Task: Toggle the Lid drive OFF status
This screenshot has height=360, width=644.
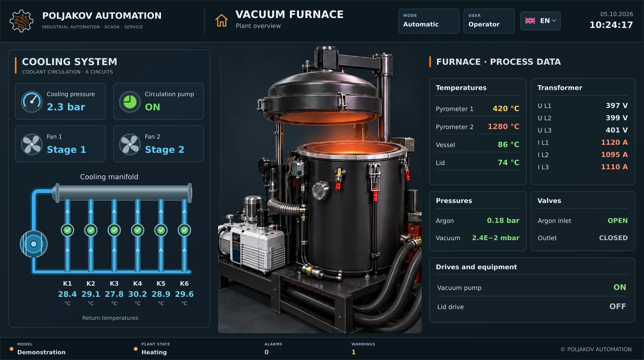Action: (618, 306)
